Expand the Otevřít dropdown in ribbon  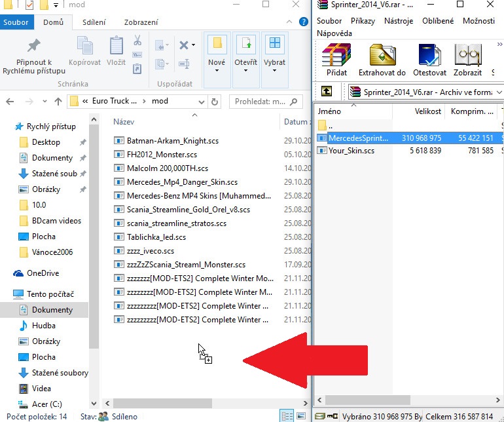(246, 69)
